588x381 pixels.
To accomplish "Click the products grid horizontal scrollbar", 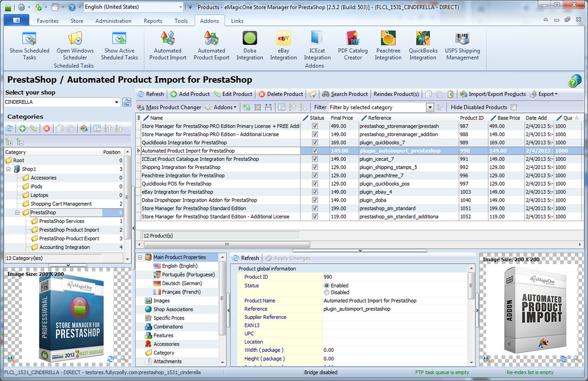I will 226,244.
